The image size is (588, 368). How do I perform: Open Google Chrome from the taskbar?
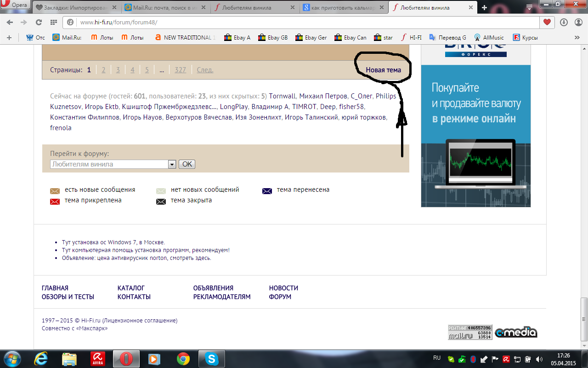click(x=183, y=359)
